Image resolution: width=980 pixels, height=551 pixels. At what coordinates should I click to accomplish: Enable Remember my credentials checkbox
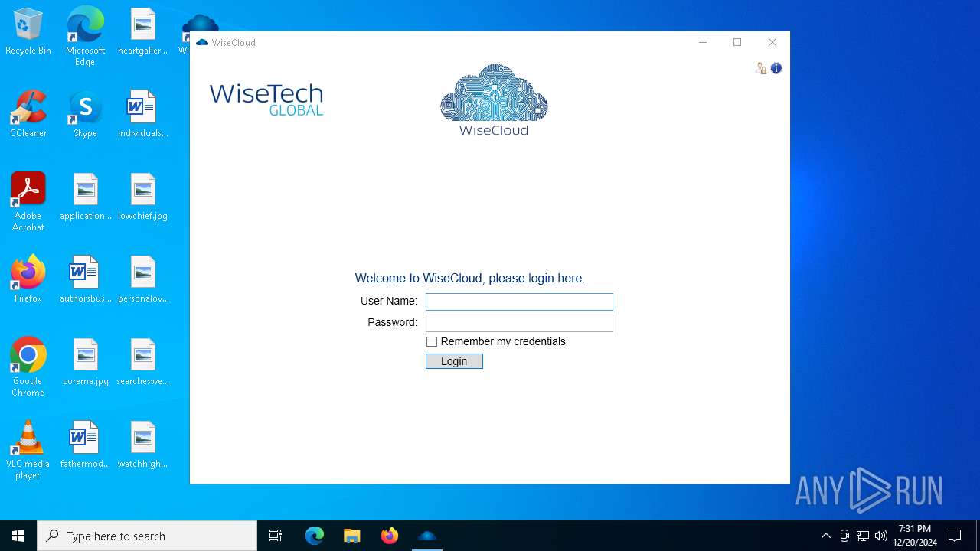click(432, 342)
